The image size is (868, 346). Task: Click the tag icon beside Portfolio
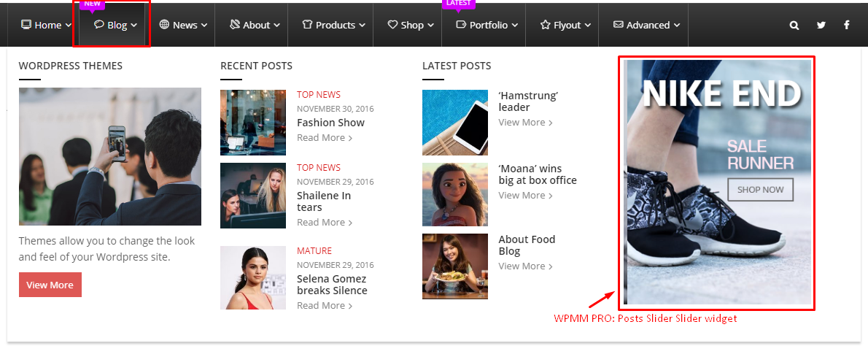pyautogui.click(x=461, y=25)
